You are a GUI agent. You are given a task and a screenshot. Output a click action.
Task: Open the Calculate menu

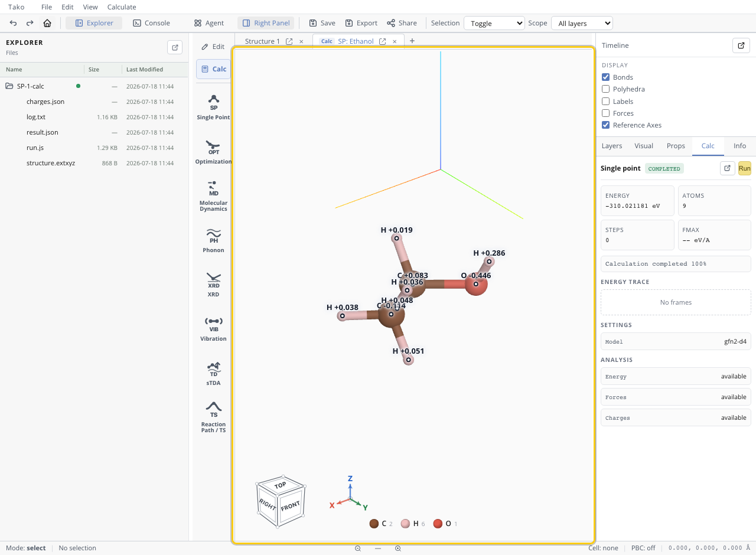pos(122,7)
